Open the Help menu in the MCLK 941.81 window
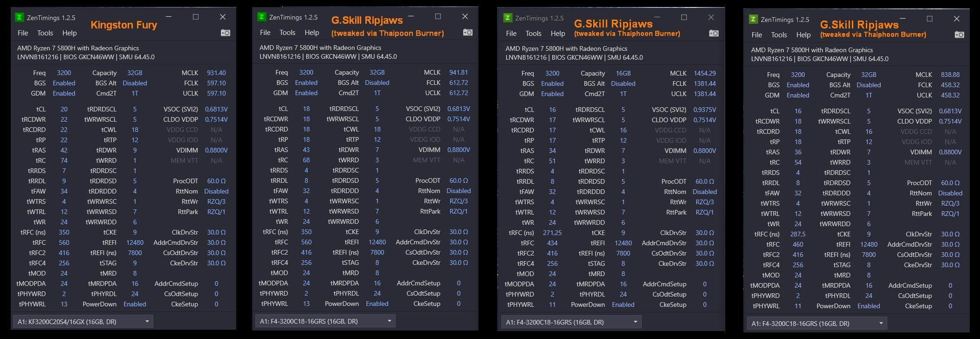This screenshot has width=980, height=339. tap(312, 33)
